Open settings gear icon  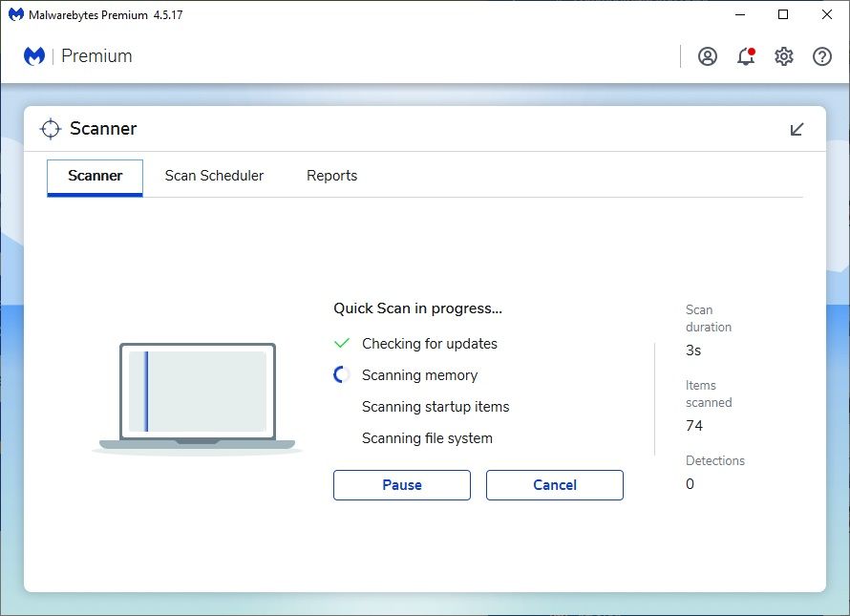(x=784, y=56)
